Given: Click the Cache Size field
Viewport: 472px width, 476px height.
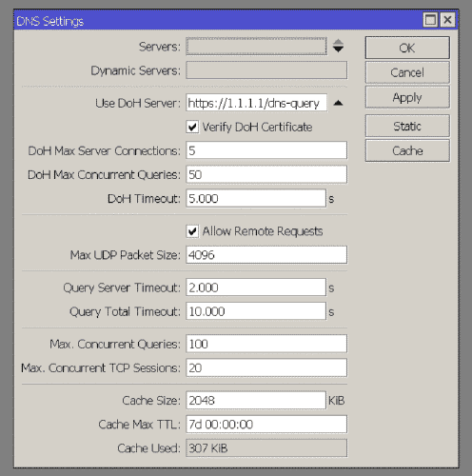Looking at the screenshot, I should tap(256, 400).
